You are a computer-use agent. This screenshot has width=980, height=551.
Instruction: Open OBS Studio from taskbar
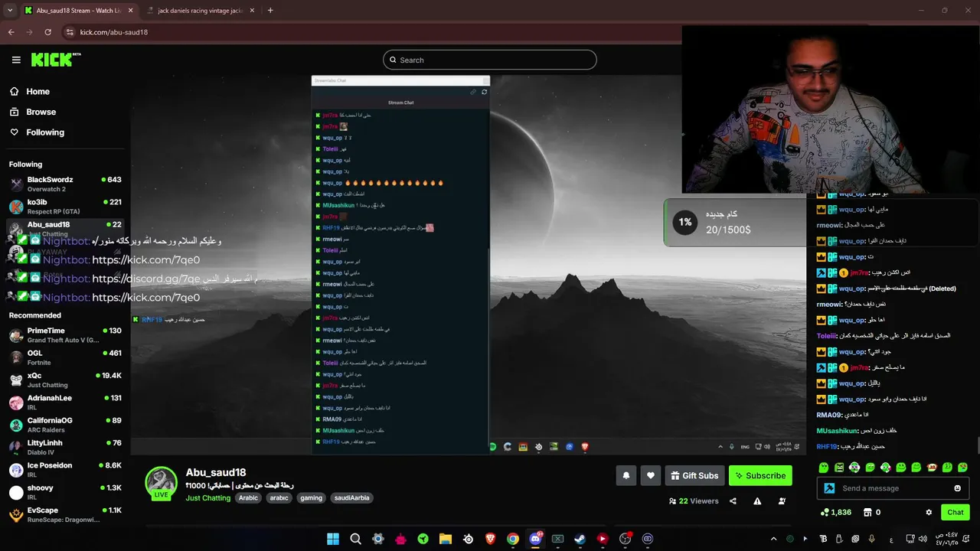[x=625, y=539]
